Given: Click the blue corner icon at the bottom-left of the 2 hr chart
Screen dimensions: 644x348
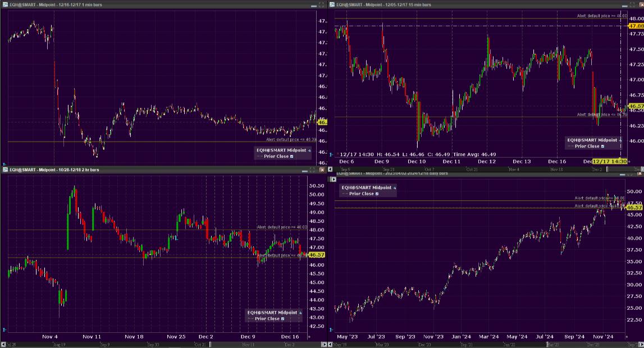Looking at the screenshot, I should coord(4,329).
